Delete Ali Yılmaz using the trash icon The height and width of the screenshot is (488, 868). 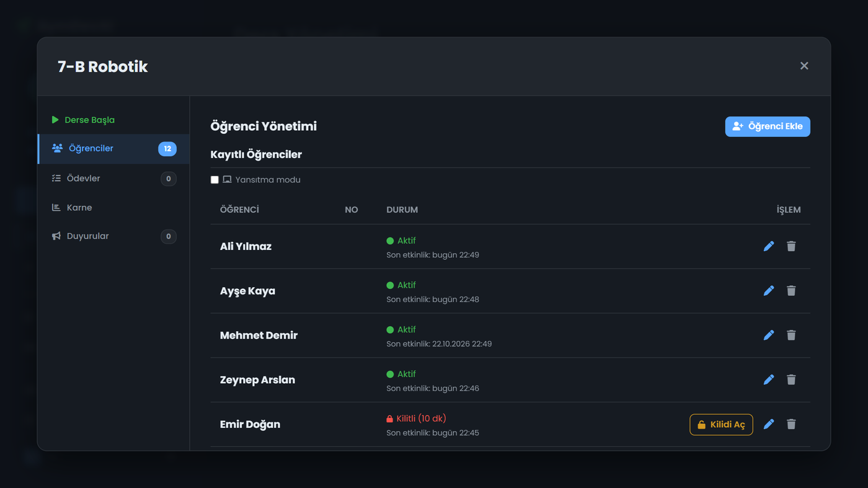[x=791, y=246]
